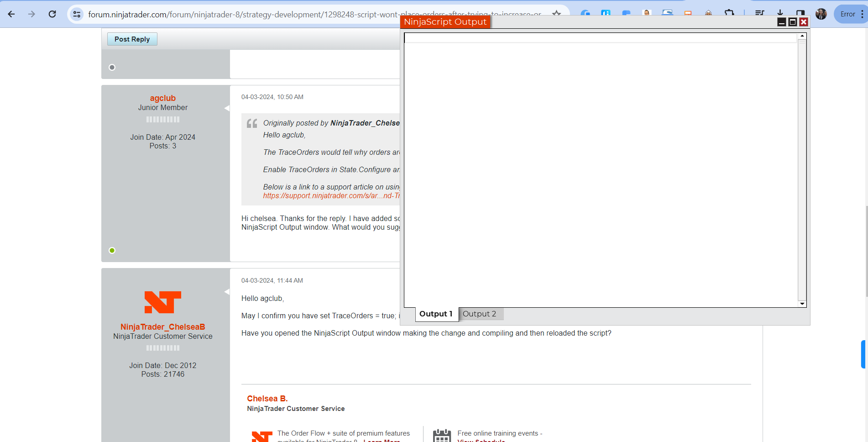868x442 pixels.
Task: Follow the support.ninjatrader.com article link
Action: point(331,196)
